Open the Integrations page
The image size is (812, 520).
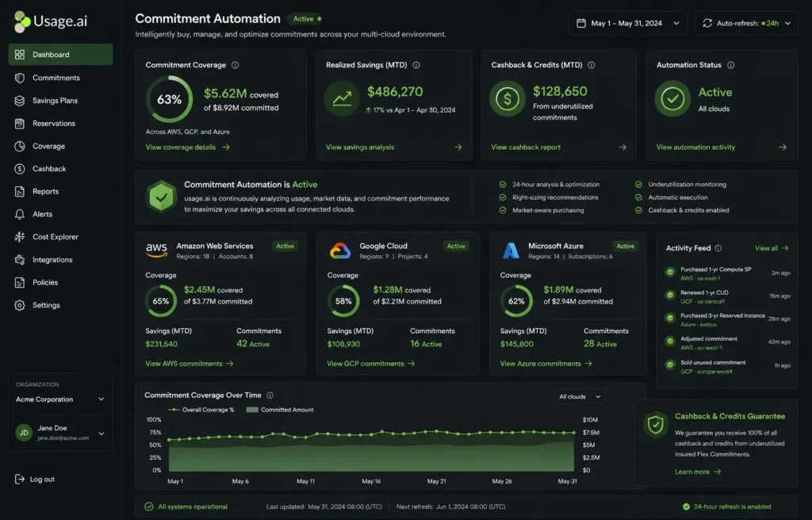click(60, 259)
